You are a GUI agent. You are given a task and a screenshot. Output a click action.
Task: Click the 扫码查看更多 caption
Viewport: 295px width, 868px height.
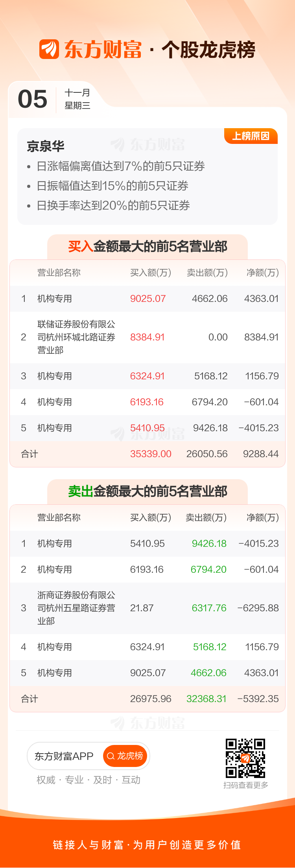click(246, 785)
